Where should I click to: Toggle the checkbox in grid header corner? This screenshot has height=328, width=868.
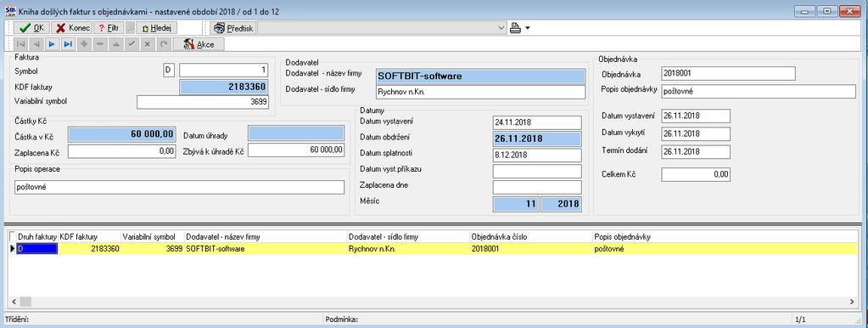pyautogui.click(x=13, y=236)
